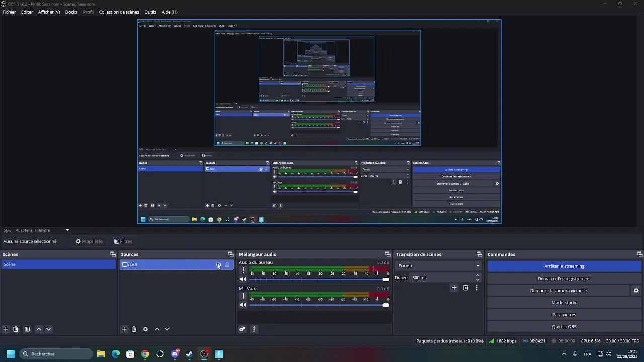Click Quitter OBS button
The image size is (644, 362).
(x=564, y=327)
